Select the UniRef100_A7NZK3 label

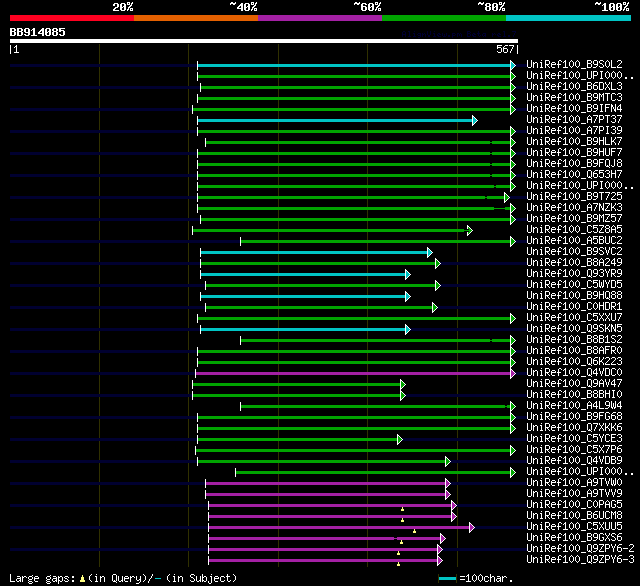coord(574,208)
